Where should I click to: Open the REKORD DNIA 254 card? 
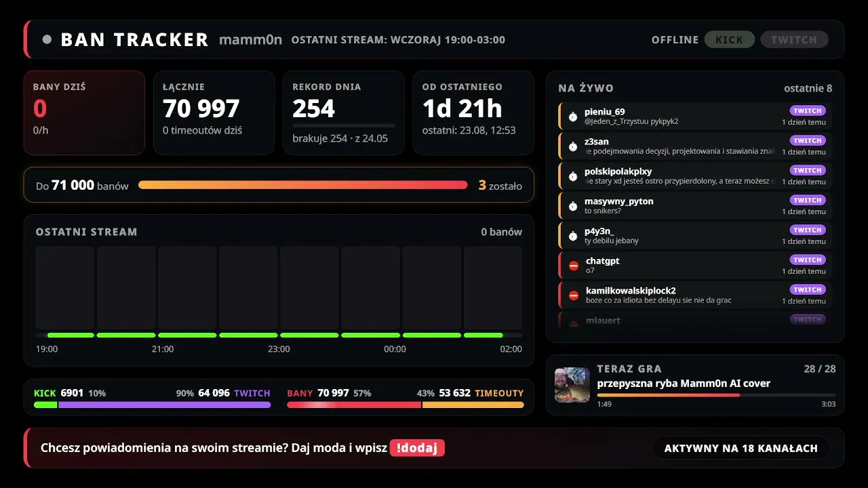[x=344, y=113]
